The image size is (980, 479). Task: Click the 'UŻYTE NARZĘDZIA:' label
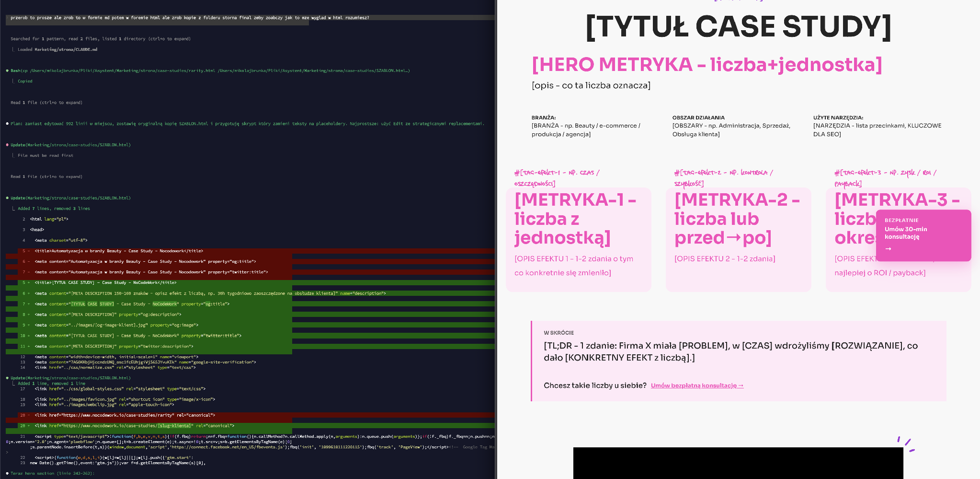[x=838, y=117]
